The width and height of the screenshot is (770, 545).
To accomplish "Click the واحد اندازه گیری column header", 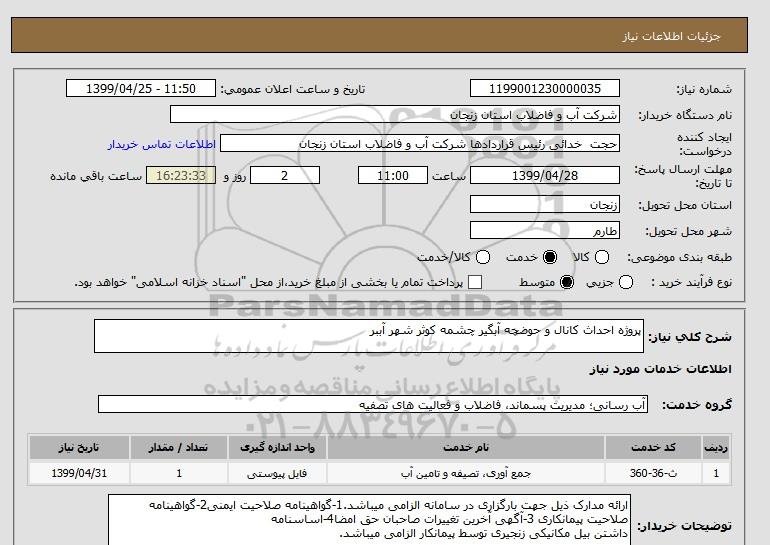I will 277,447.
